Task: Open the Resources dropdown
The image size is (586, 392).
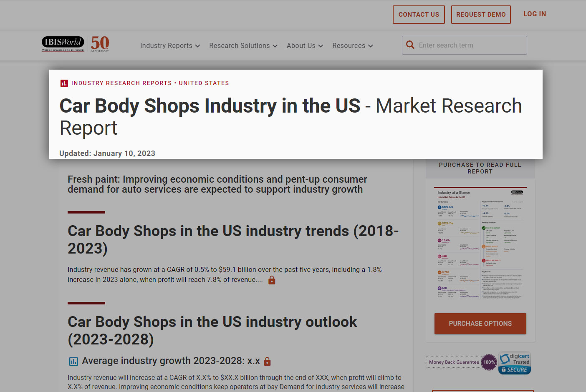Action: [x=352, y=45]
